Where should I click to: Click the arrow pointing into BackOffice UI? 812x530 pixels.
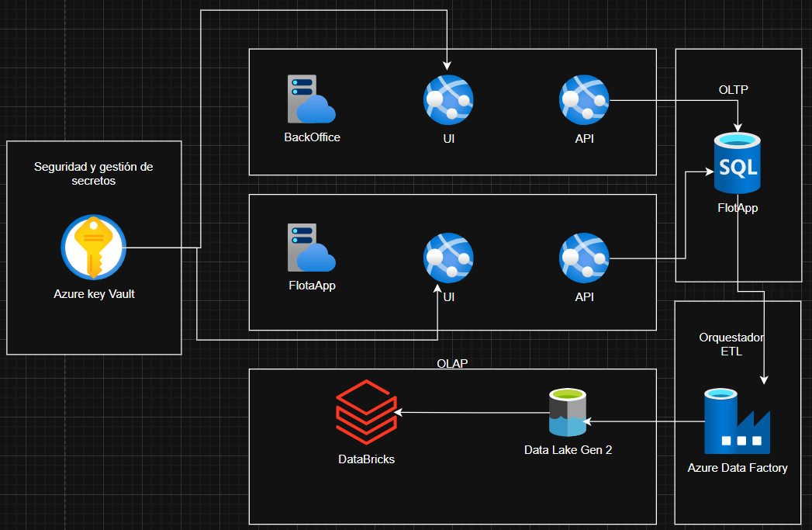click(447, 62)
